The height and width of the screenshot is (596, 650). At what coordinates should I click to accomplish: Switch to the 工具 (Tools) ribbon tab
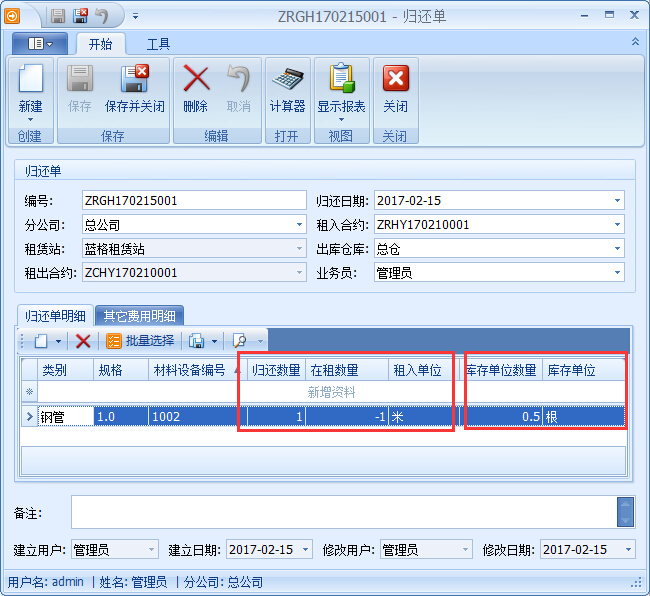point(158,44)
